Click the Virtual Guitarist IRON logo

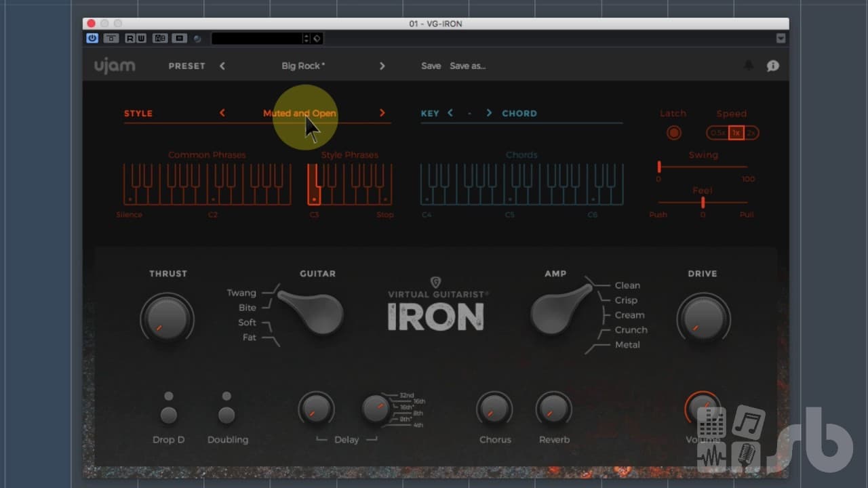tap(436, 304)
